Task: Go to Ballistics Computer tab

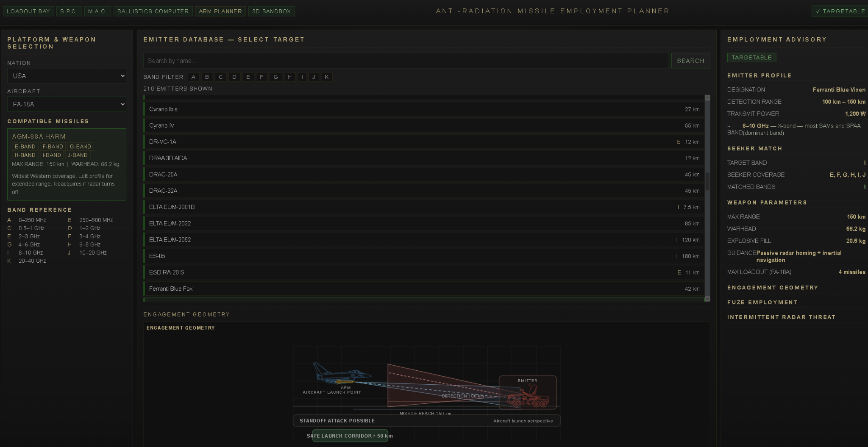Action: [x=153, y=11]
